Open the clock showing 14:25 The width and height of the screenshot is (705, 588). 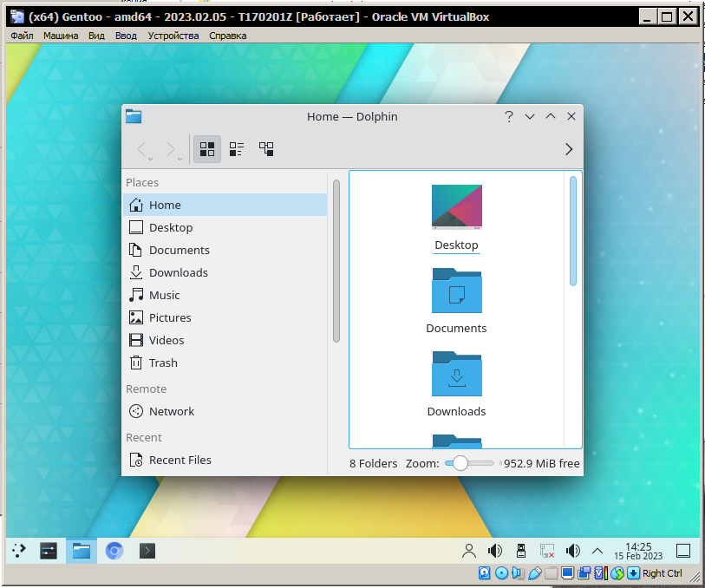point(638,551)
